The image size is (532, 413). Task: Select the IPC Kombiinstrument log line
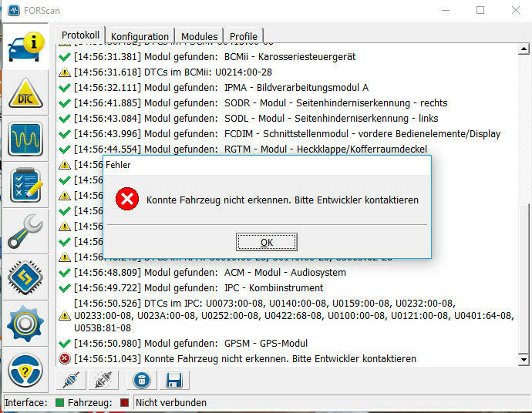198,288
